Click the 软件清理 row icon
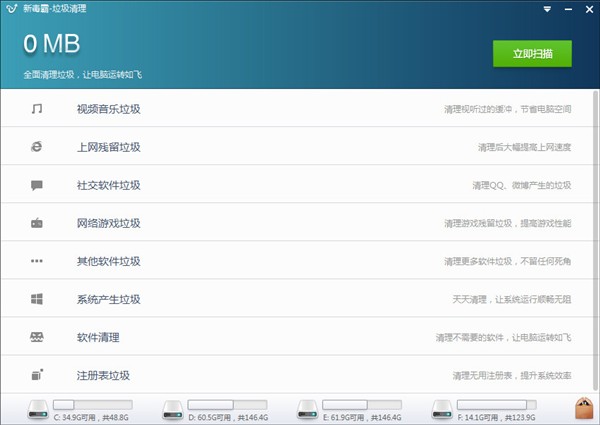Screen dimensions: 600x425 click(37, 337)
